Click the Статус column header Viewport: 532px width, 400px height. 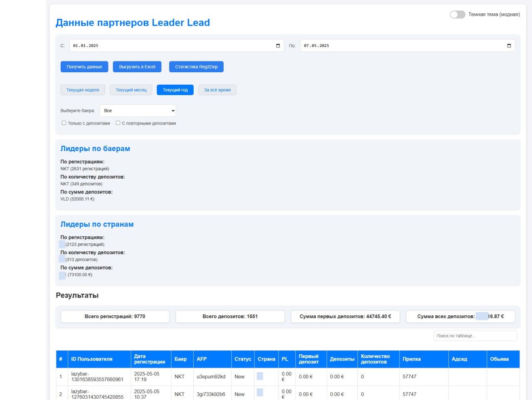coord(243,359)
